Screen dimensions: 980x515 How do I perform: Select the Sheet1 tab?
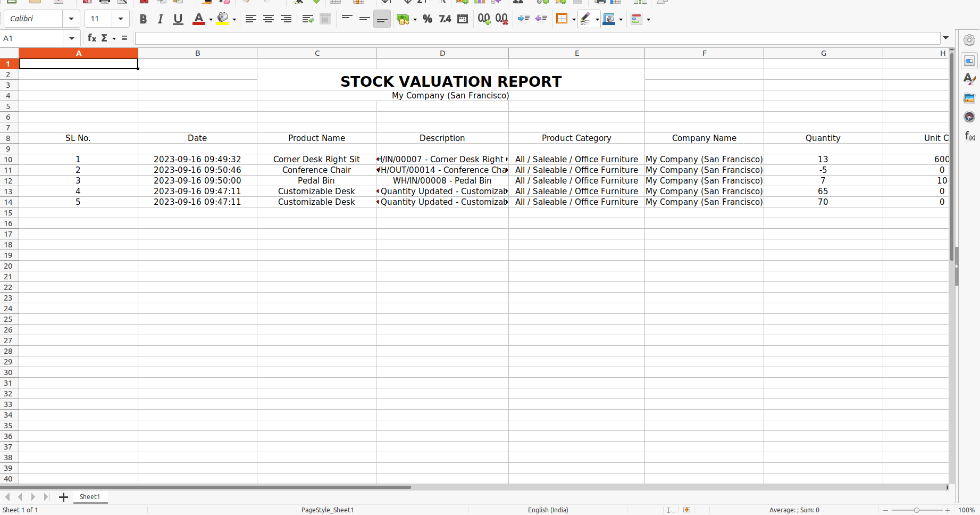[90, 496]
